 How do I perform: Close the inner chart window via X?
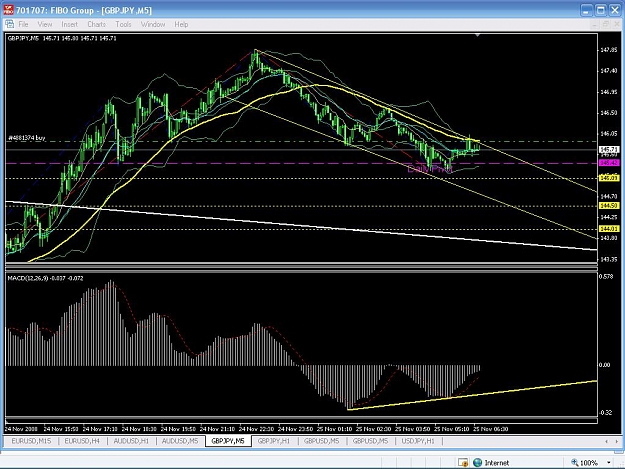pyautogui.click(x=616, y=25)
